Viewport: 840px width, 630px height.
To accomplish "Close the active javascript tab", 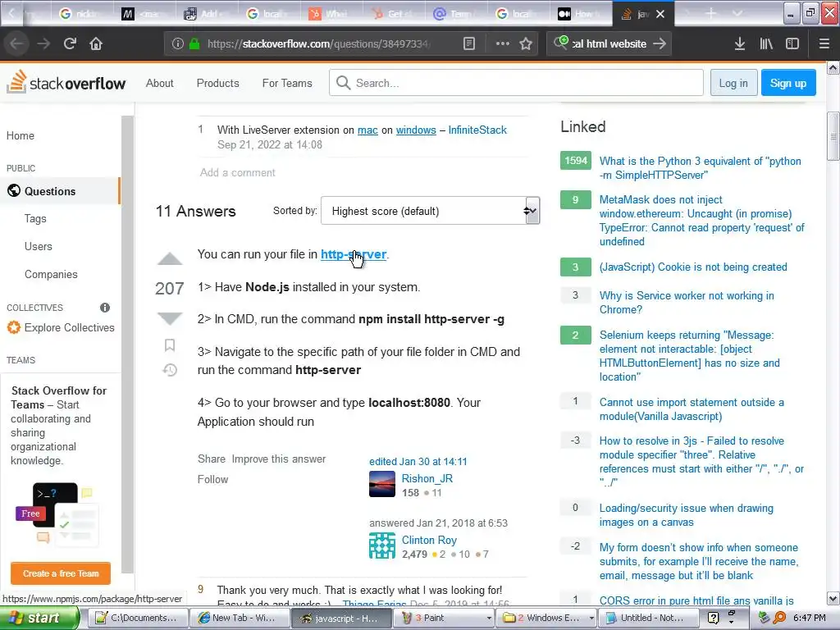I will (660, 14).
